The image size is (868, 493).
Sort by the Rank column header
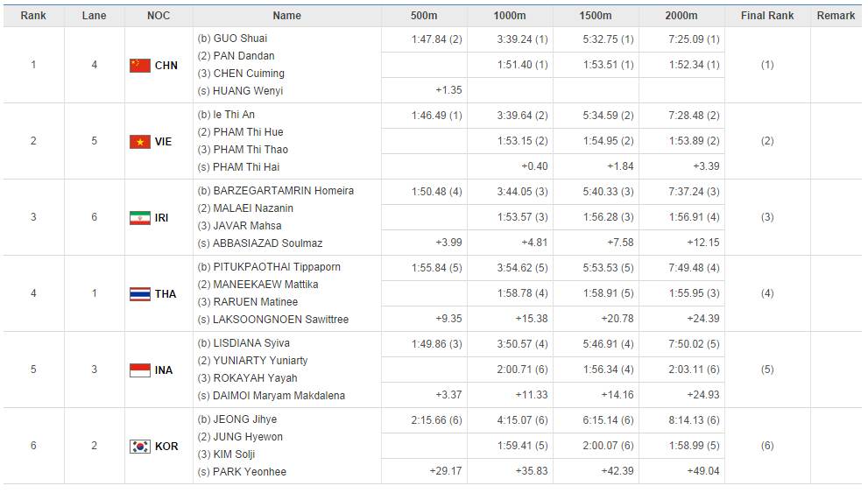coord(33,16)
